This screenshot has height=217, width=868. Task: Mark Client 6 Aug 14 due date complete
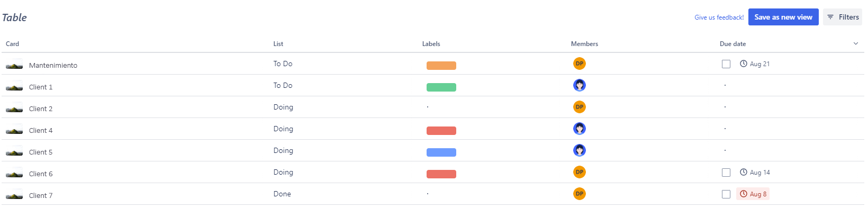[726, 173]
